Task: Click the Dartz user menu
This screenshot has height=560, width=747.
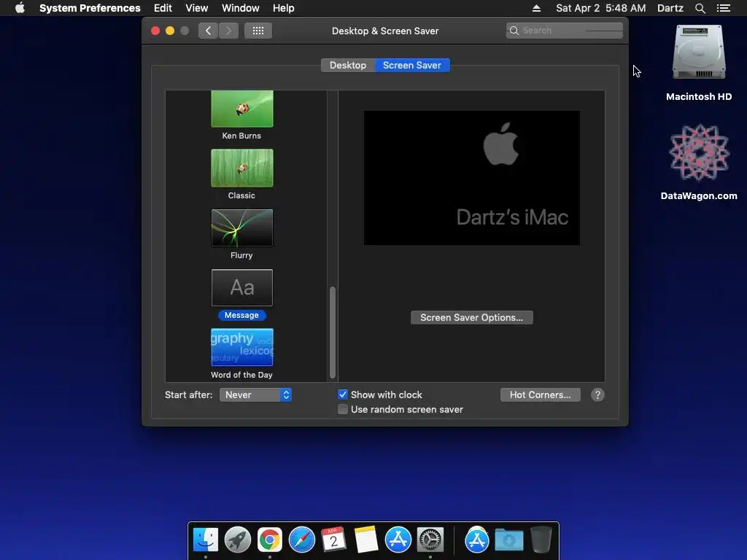Action: point(670,8)
